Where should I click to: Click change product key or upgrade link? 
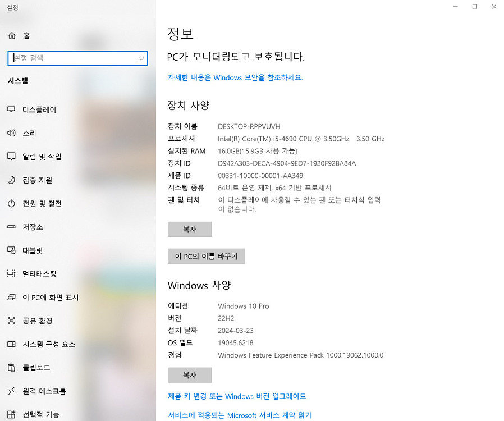pos(237,396)
